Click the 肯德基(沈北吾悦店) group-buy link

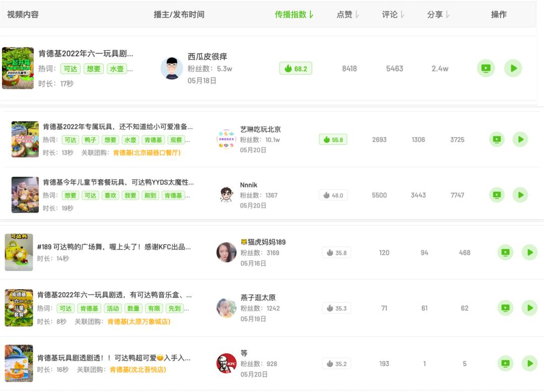point(138,369)
